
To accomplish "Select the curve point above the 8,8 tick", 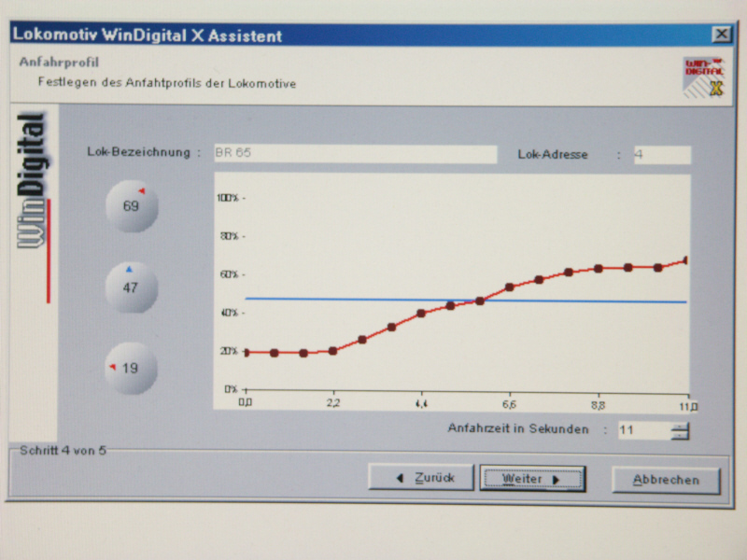I will click(599, 269).
